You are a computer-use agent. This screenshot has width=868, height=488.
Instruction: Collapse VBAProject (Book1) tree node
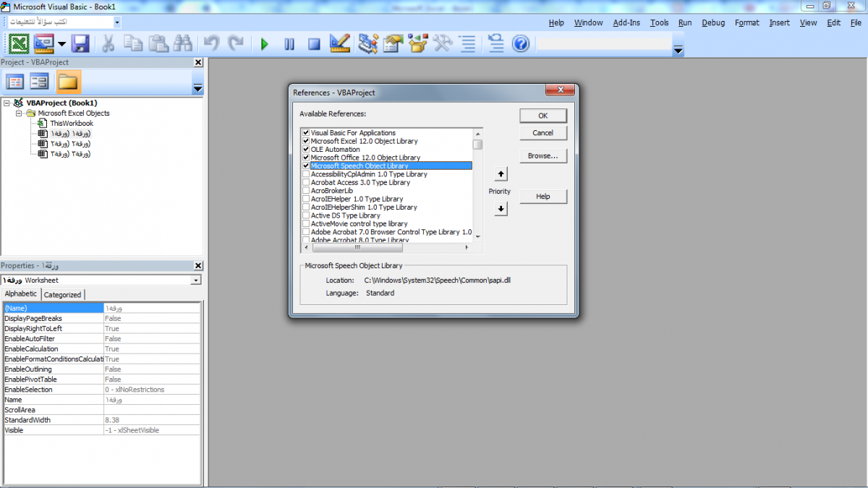tap(7, 103)
